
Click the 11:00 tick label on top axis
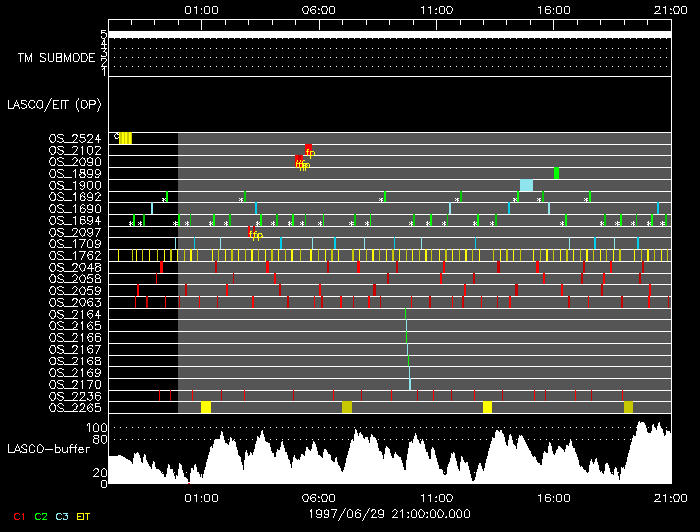click(x=436, y=9)
